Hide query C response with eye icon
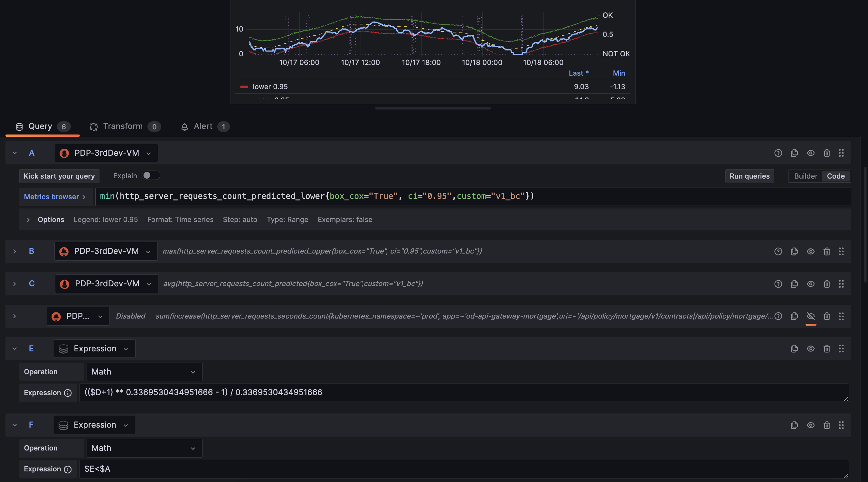 point(811,284)
